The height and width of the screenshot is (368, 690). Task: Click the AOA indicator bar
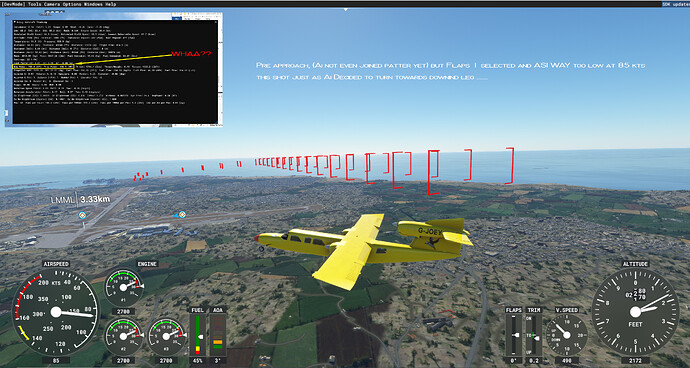click(218, 334)
